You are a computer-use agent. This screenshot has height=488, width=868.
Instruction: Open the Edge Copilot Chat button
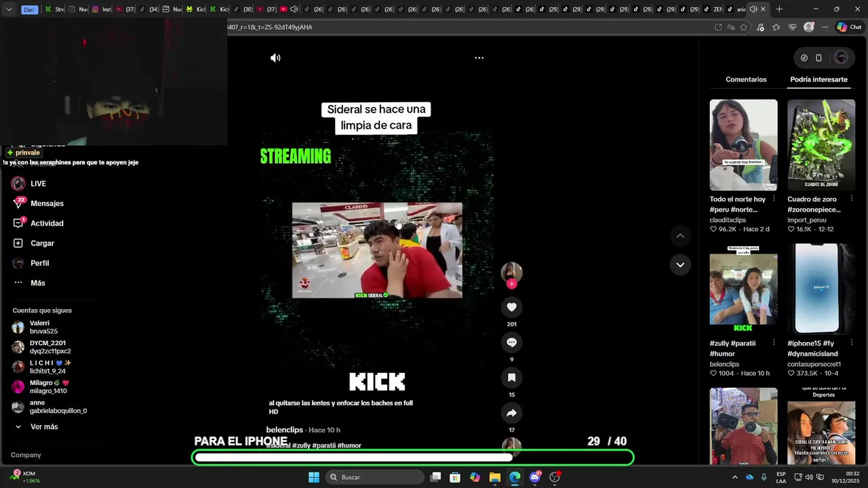tap(849, 27)
